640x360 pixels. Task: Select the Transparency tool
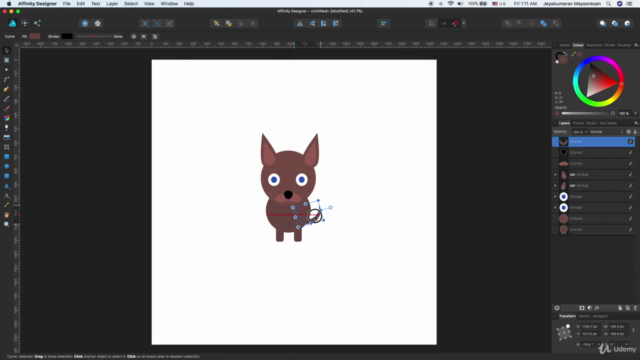7,128
